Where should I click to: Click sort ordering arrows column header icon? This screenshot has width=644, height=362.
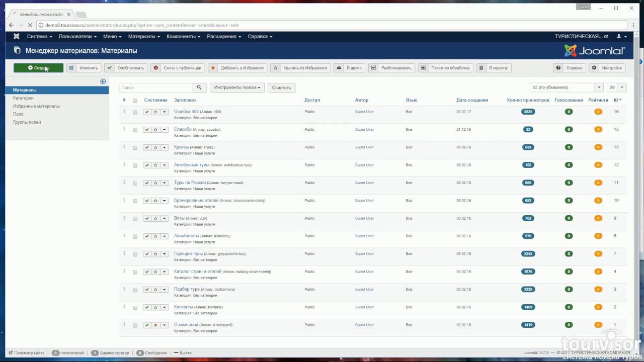point(124,100)
